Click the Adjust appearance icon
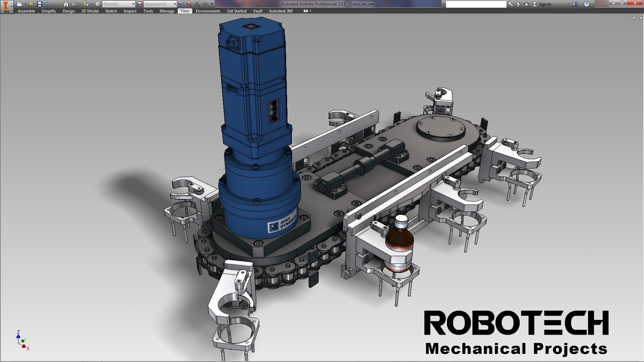 [181, 4]
